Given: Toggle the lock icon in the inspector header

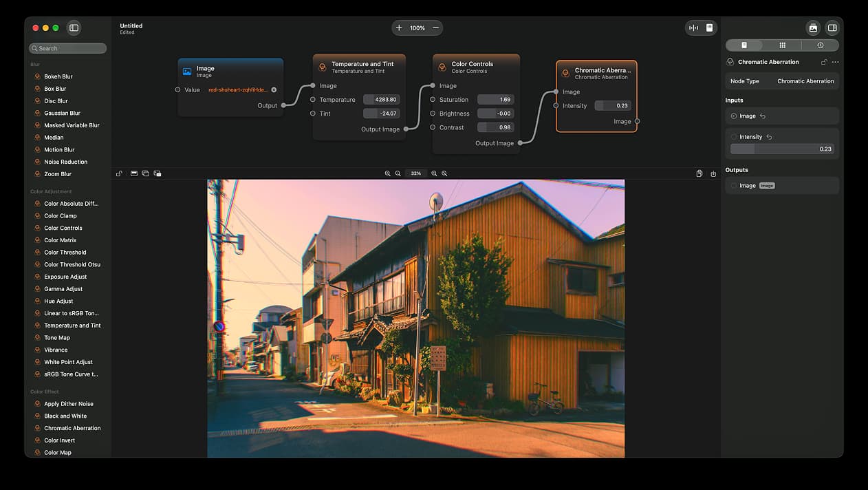Looking at the screenshot, I should tap(824, 62).
